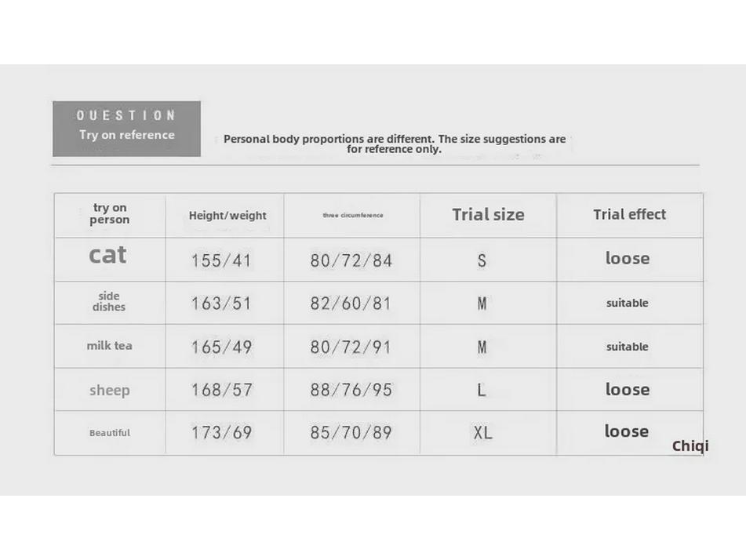This screenshot has height=560, width=746.
Task: Click the 165/49 height/weight value
Action: point(221,347)
